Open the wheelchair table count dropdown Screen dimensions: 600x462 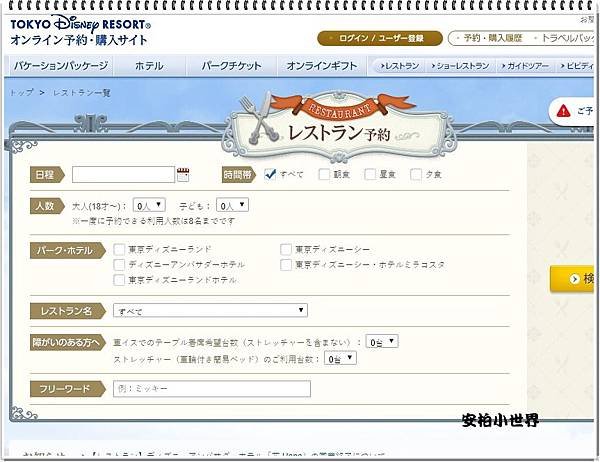(382, 341)
